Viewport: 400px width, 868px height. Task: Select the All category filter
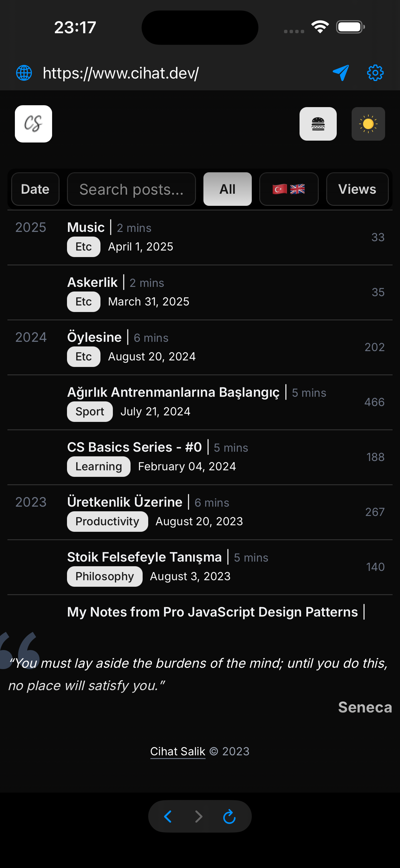tap(227, 189)
